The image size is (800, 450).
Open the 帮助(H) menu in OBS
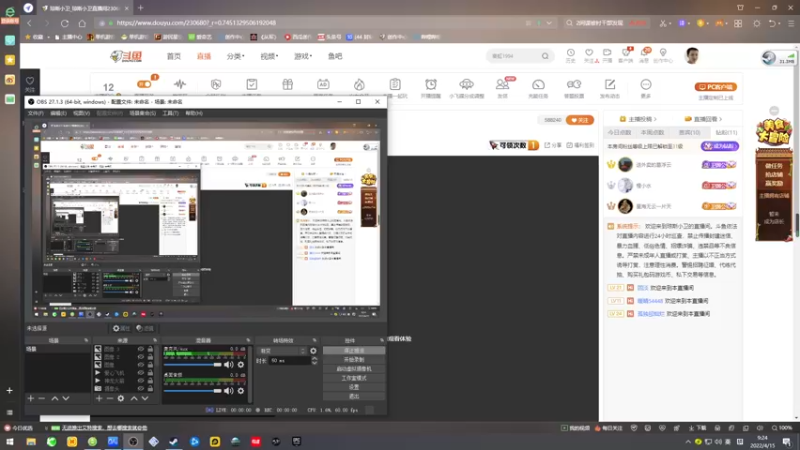click(x=194, y=113)
